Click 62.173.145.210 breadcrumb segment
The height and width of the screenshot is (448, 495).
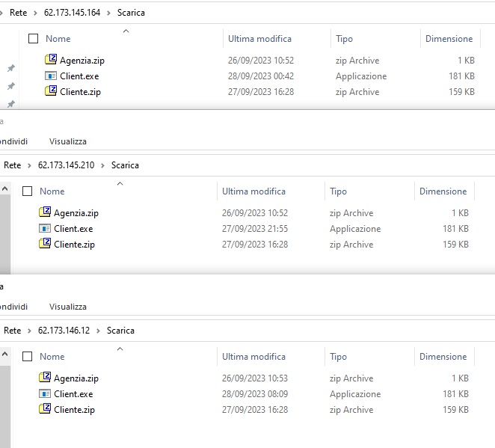click(x=66, y=165)
